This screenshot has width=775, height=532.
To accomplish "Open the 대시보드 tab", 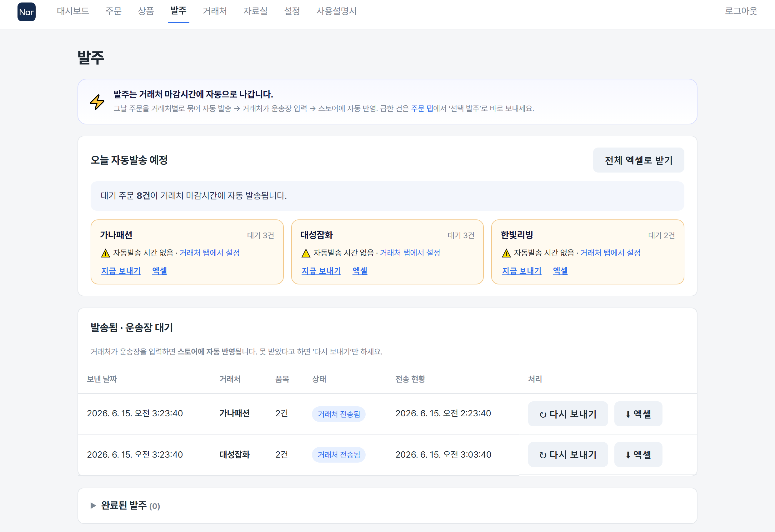I will click(x=73, y=11).
